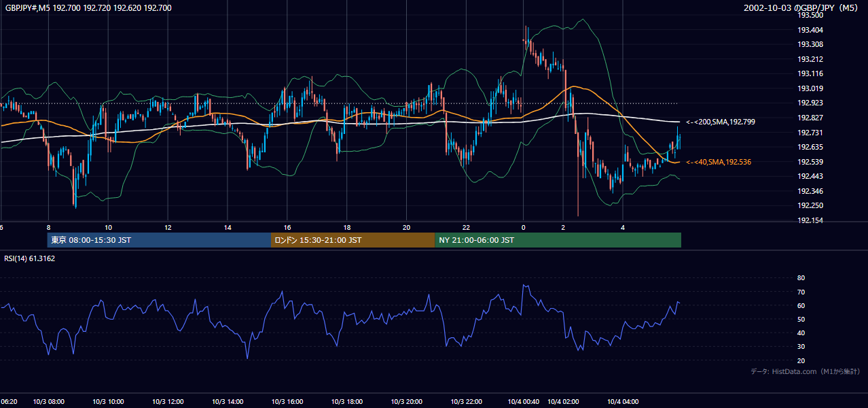Click the 193.116 price axis label
This screenshot has width=868, height=408.
click(810, 73)
